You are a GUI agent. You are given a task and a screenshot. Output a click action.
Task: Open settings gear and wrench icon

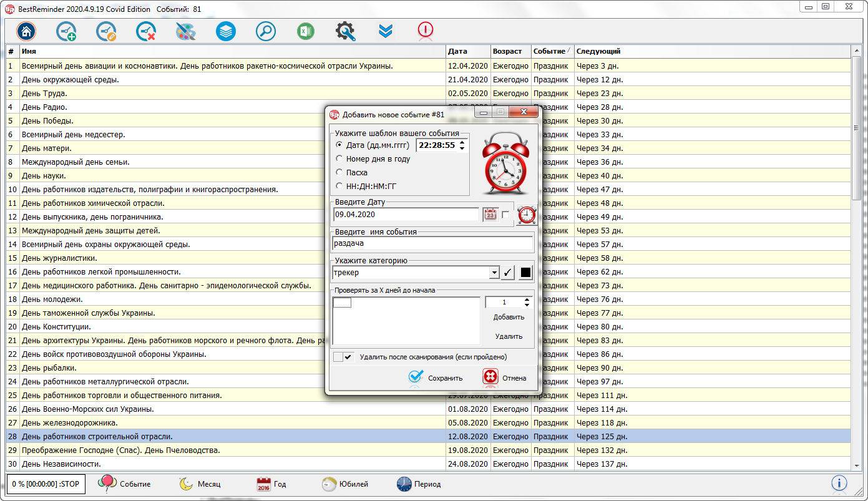pyautogui.click(x=346, y=31)
